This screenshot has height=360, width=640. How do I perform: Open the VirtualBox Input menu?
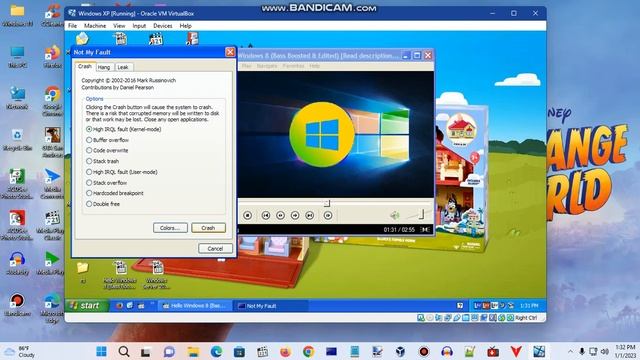[139, 25]
